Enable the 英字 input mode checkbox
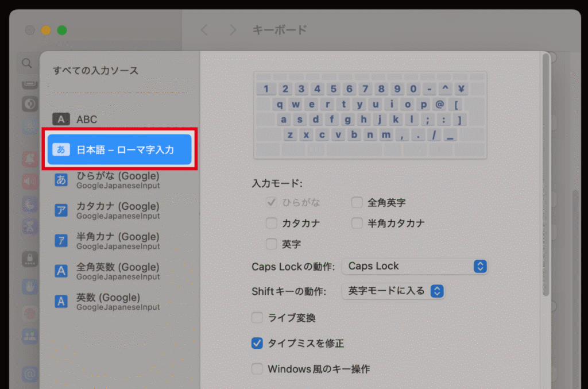The height and width of the screenshot is (389, 588). coord(271,244)
